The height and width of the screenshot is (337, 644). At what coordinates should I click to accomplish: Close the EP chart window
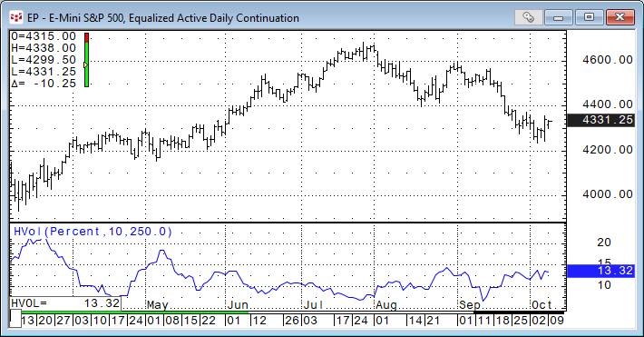click(x=620, y=17)
